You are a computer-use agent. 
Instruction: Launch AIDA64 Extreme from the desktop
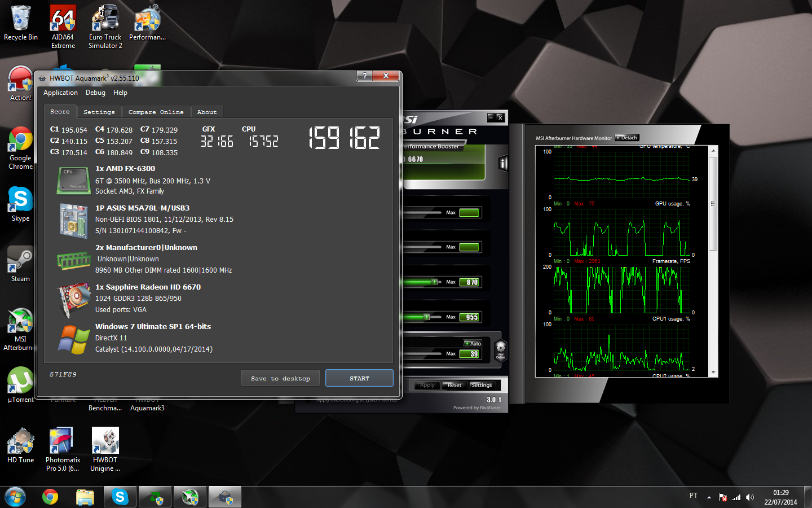[x=63, y=27]
